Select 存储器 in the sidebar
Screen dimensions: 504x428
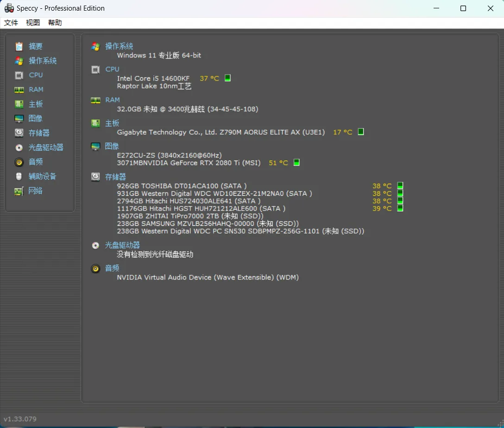point(39,133)
